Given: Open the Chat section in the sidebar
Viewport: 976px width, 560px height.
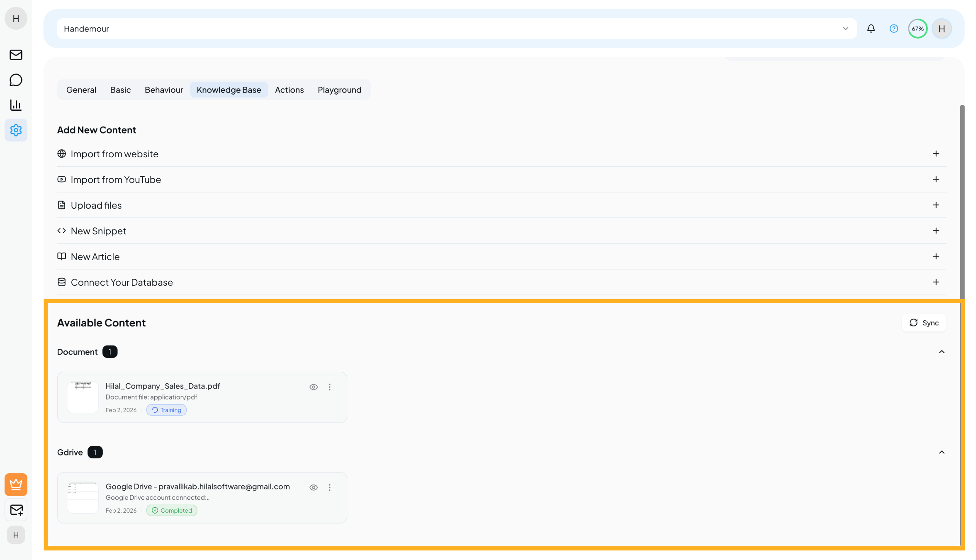Looking at the screenshot, I should 16,80.
